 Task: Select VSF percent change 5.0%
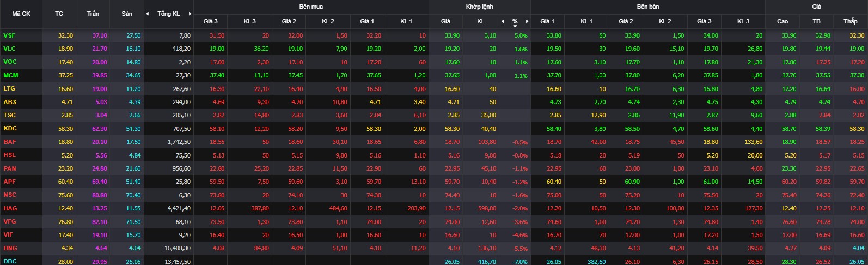[x=521, y=35]
